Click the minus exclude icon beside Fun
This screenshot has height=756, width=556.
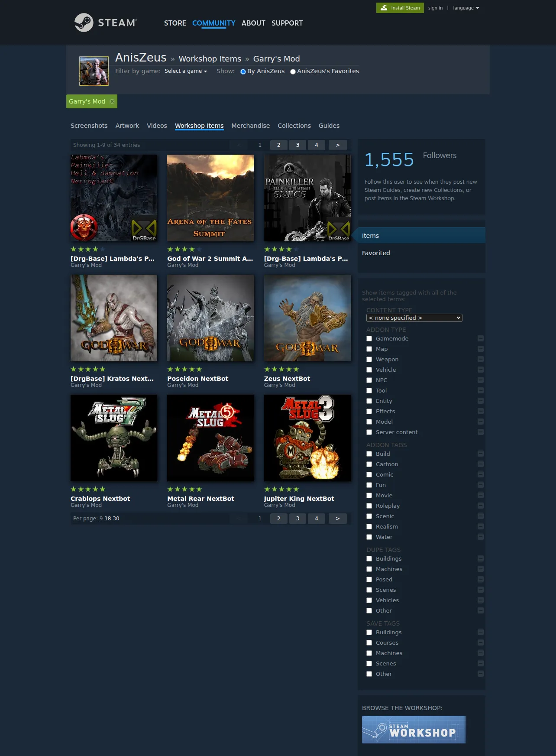coord(481,485)
